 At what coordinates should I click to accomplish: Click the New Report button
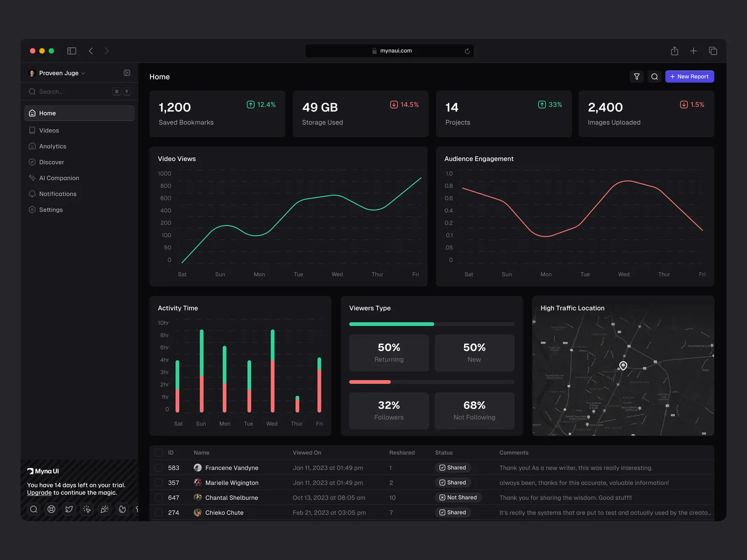[689, 77]
